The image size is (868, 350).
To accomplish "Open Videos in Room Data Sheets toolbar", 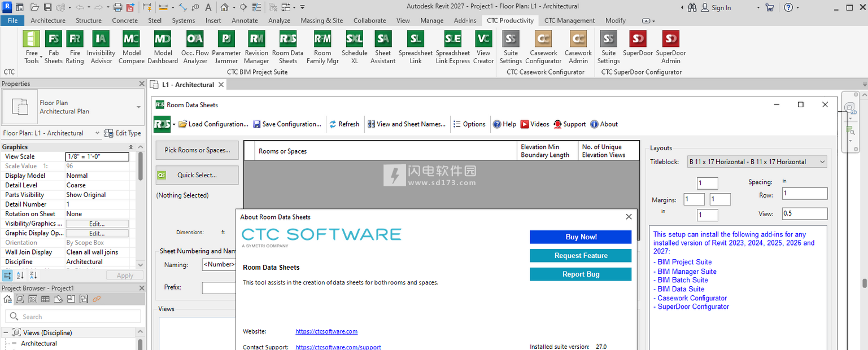I will click(535, 124).
